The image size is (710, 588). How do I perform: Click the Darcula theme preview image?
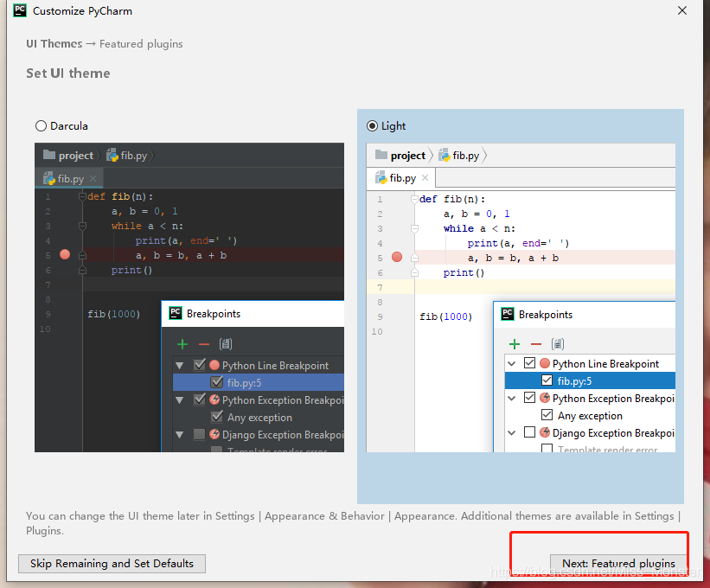click(189, 297)
